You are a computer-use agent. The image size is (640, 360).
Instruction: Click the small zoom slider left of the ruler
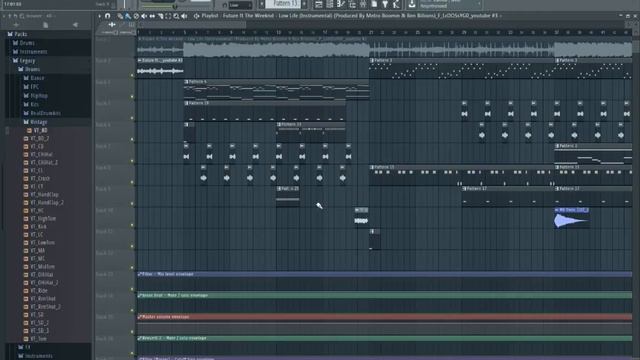[108, 32]
